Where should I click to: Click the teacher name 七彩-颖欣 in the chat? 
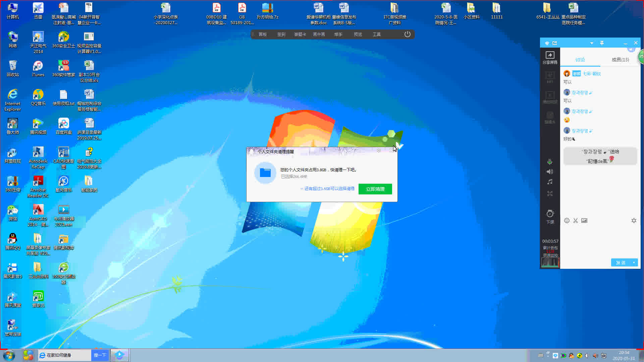(592, 74)
